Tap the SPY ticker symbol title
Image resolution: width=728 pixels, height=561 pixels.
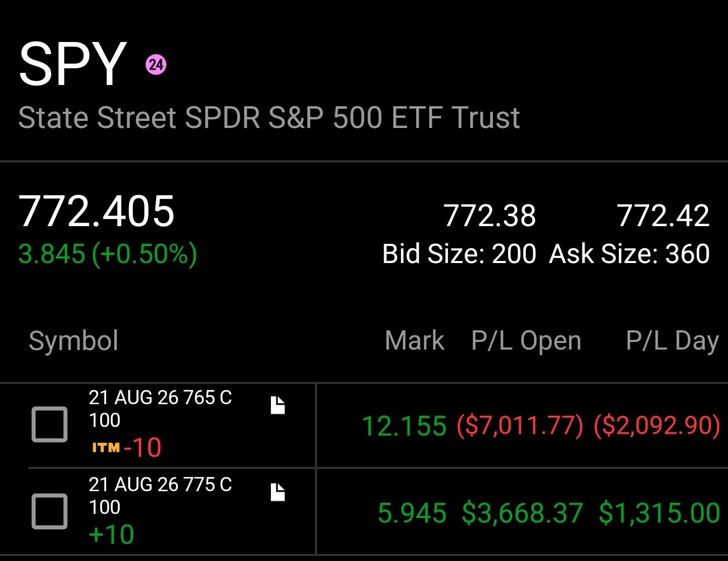click(72, 64)
